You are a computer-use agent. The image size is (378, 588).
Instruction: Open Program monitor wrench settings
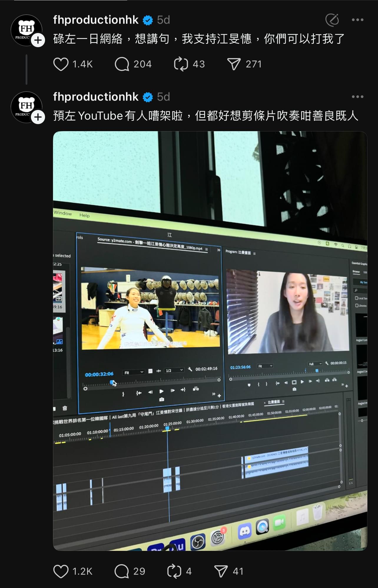[x=326, y=363]
